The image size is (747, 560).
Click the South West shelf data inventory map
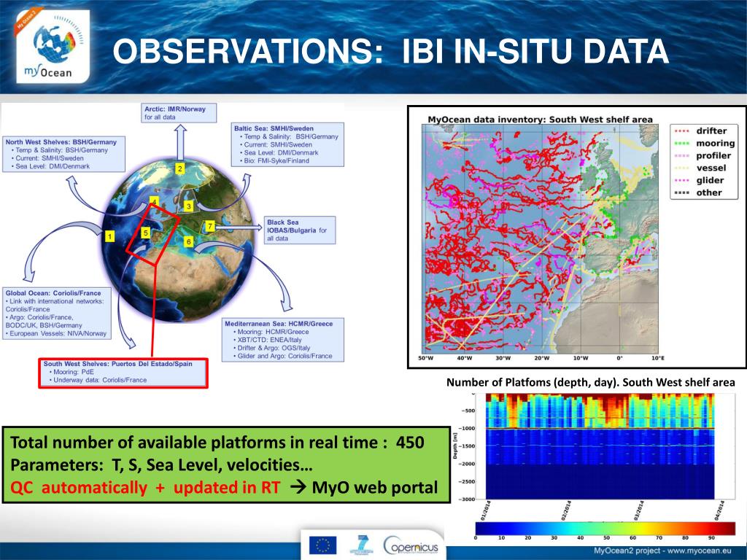(x=541, y=238)
